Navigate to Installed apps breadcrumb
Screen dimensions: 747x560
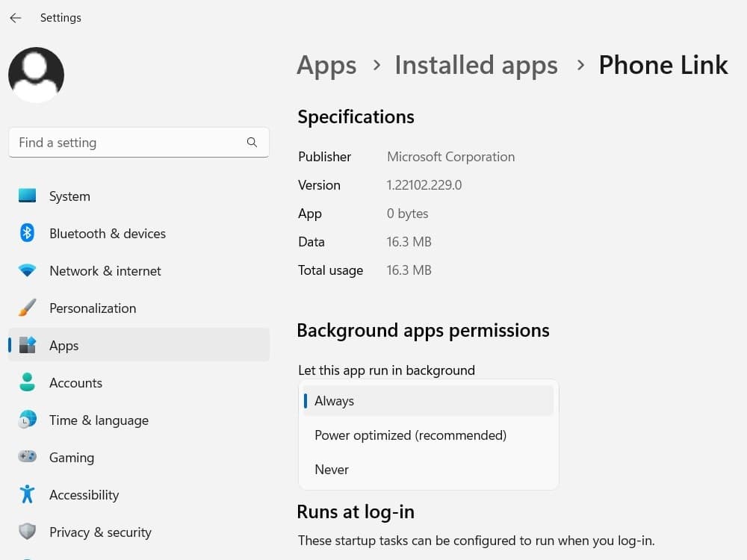(x=476, y=66)
